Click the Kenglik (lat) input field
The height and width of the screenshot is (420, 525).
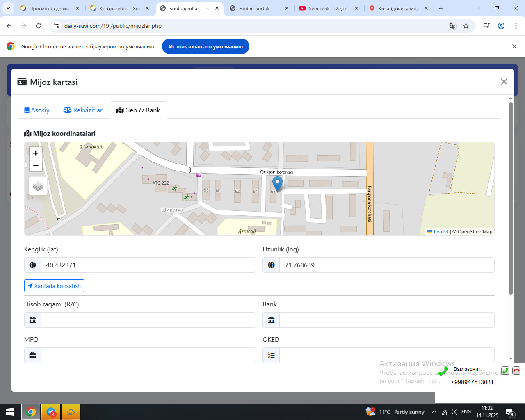(148, 265)
